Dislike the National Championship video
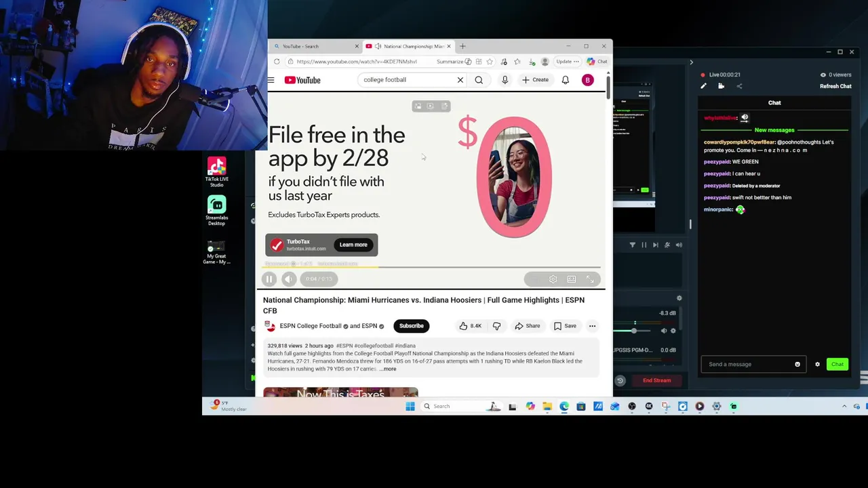 point(497,326)
